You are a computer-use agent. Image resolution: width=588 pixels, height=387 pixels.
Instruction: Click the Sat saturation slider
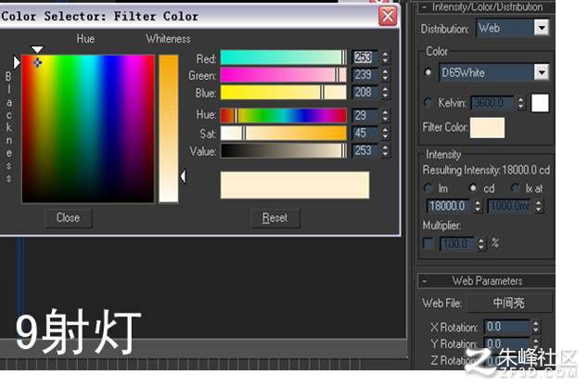(284, 133)
